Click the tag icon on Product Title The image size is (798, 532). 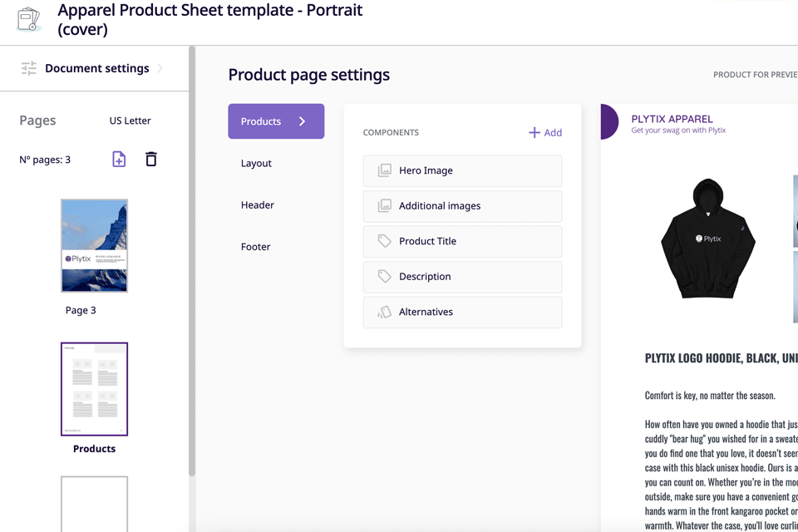tap(384, 241)
